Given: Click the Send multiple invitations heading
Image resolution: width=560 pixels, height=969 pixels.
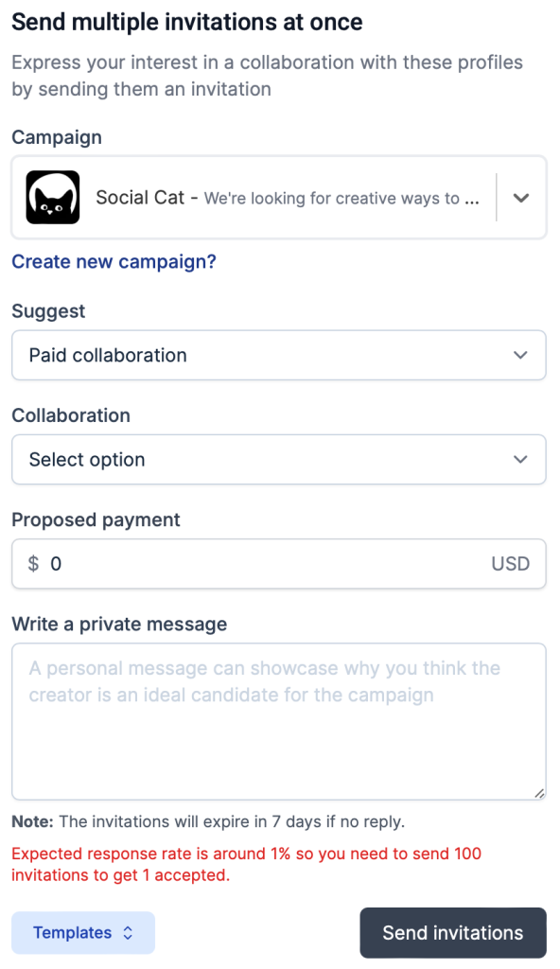Looking at the screenshot, I should [187, 23].
